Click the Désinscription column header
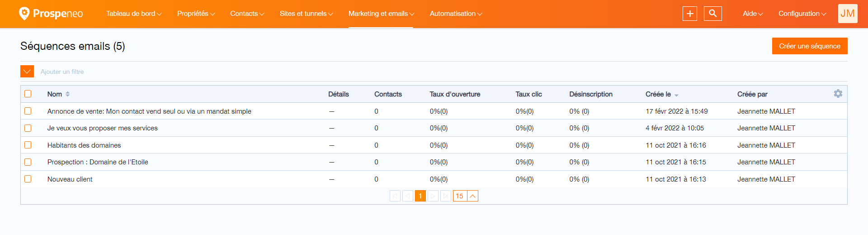Screen dimensions: 868x235 point(591,94)
